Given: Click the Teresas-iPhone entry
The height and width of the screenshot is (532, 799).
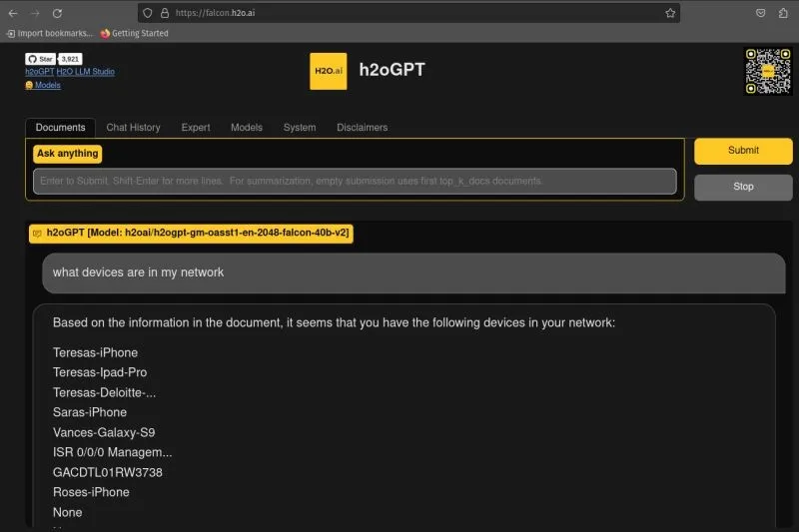Looking at the screenshot, I should (95, 352).
